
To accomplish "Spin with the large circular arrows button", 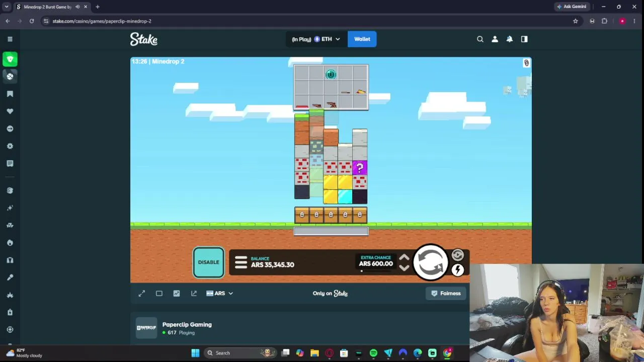I will click(x=431, y=262).
